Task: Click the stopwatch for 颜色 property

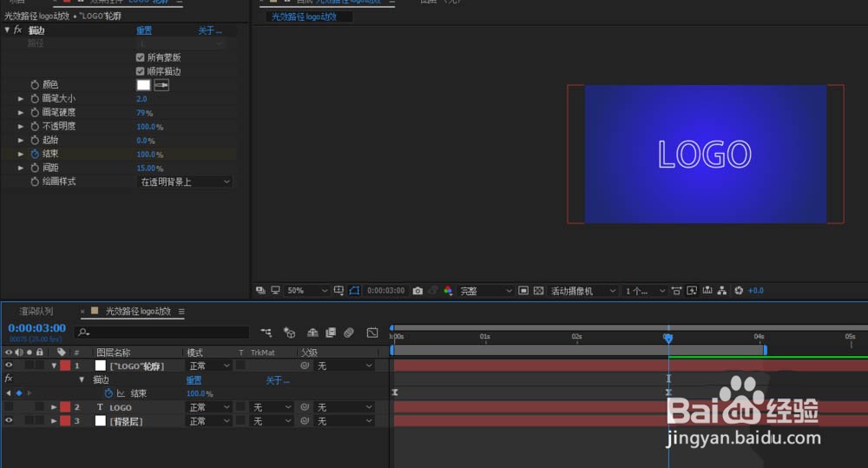Action: tap(35, 85)
